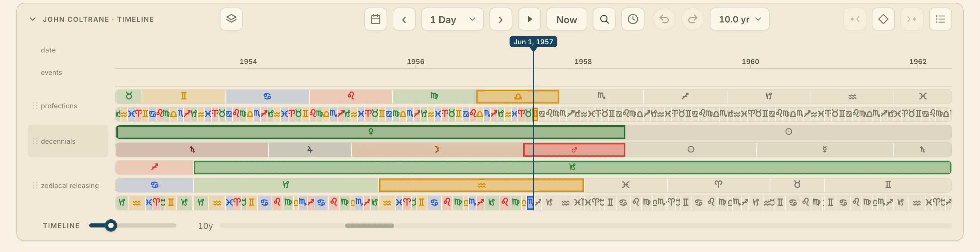Open the 1 Day step dropdown

[452, 19]
